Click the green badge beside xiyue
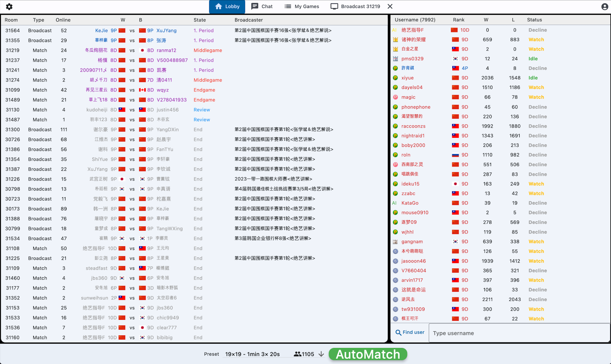The width and height of the screenshot is (611, 364). (x=395, y=78)
